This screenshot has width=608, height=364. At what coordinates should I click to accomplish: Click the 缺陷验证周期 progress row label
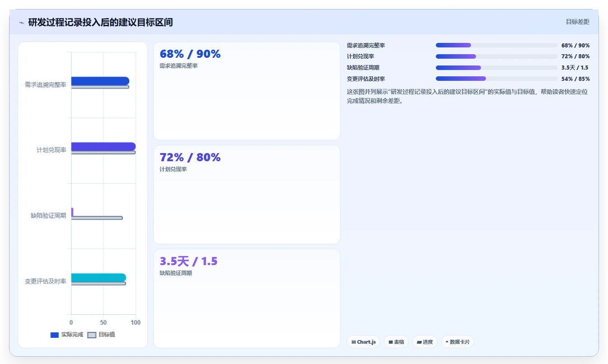363,68
